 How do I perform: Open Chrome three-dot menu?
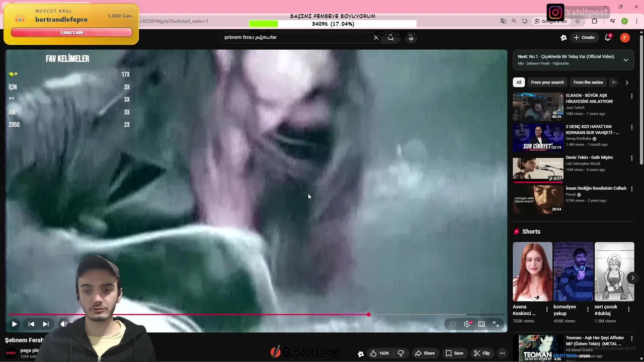coord(637,21)
